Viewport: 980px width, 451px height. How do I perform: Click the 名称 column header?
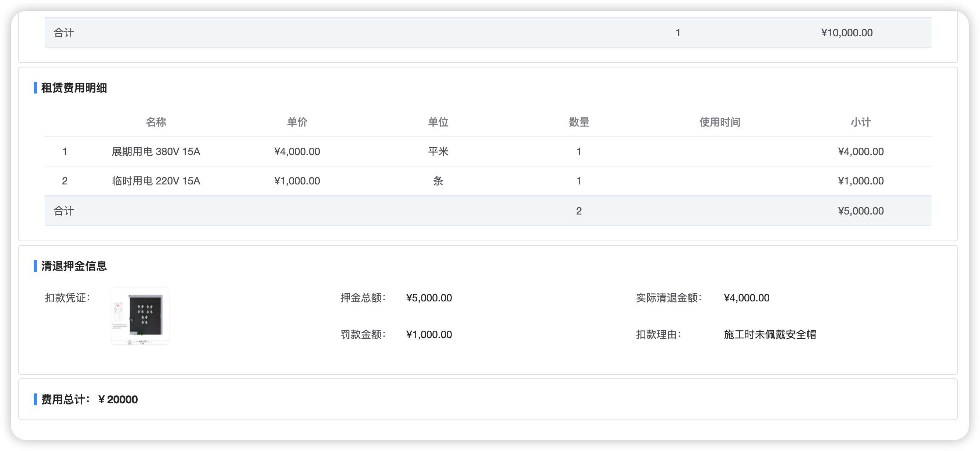click(x=156, y=122)
